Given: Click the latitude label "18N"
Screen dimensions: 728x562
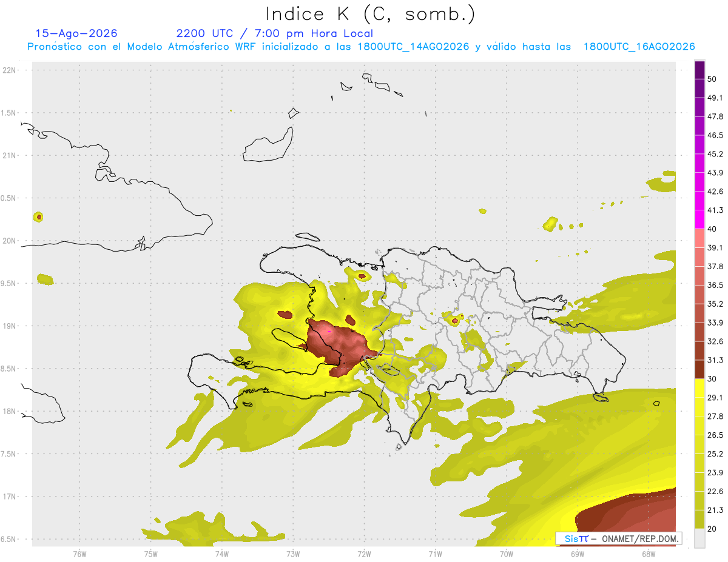Looking at the screenshot, I should [x=10, y=412].
